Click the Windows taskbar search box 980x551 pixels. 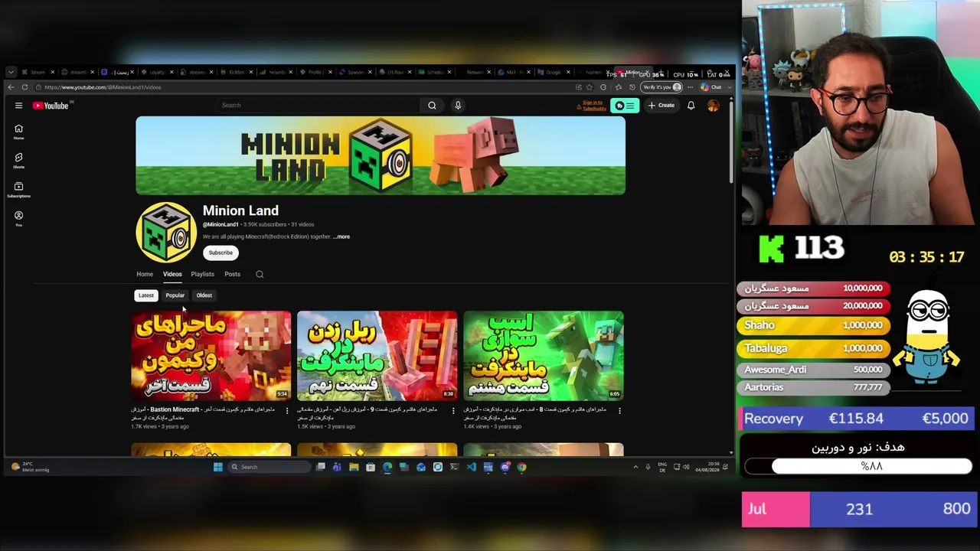point(271,467)
